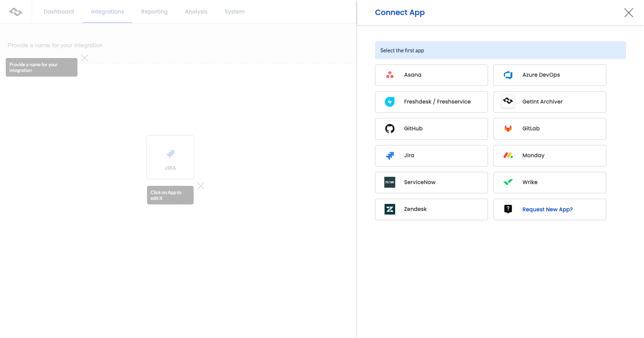Click the Connect App heading

tap(400, 13)
